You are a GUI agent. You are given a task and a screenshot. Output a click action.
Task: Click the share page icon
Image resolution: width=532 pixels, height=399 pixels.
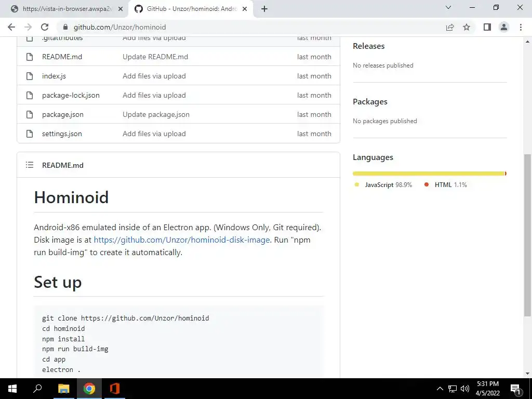tap(450, 27)
